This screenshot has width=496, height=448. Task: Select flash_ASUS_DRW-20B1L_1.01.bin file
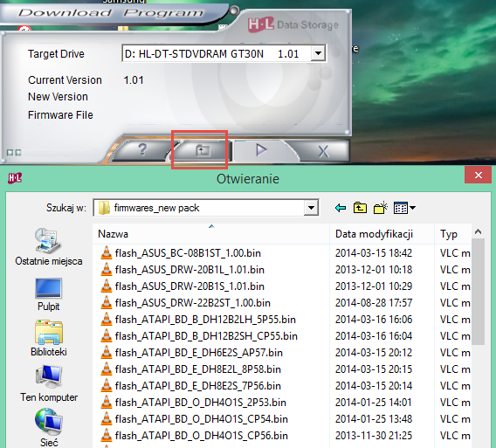[189, 270]
